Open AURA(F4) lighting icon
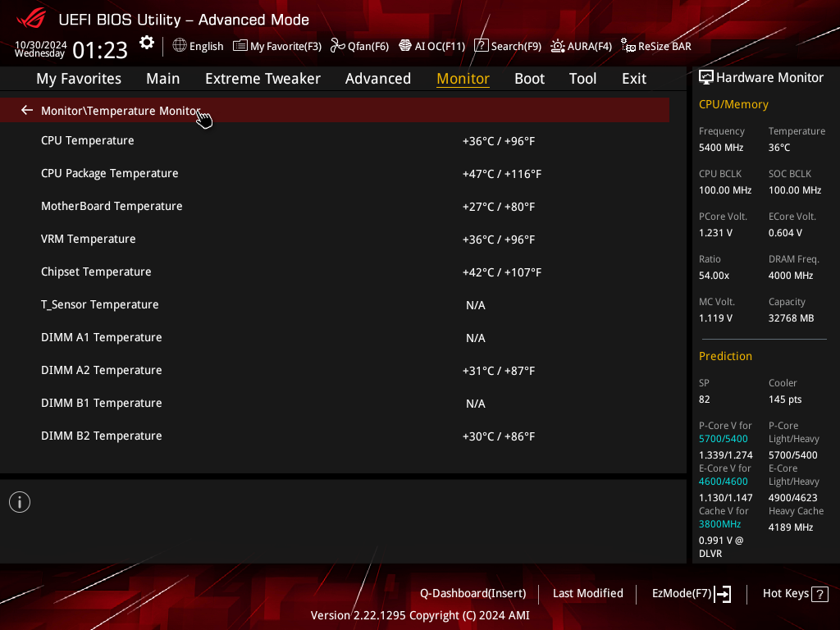The height and width of the screenshot is (630, 840). (558, 46)
